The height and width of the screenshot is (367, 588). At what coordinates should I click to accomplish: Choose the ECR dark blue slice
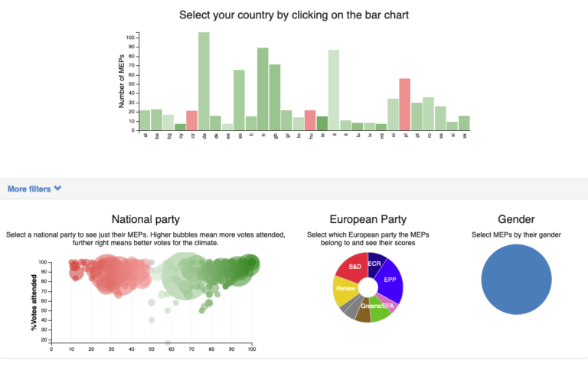pos(375,264)
